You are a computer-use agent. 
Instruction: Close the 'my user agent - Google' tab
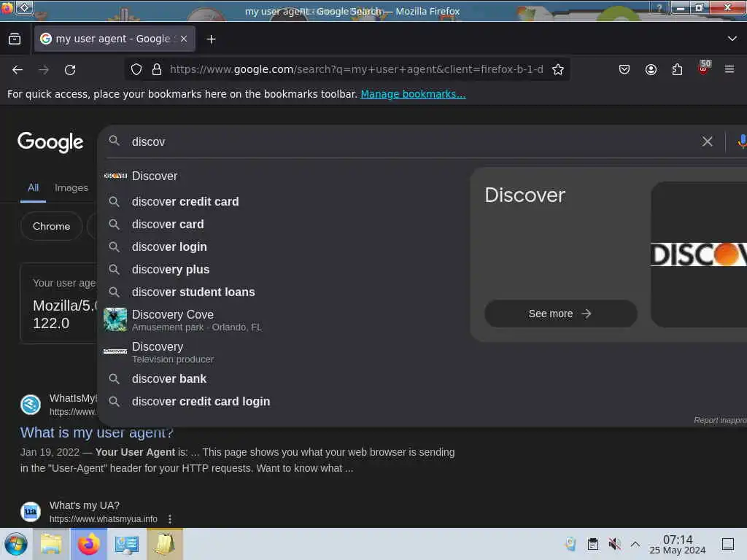[x=184, y=39]
